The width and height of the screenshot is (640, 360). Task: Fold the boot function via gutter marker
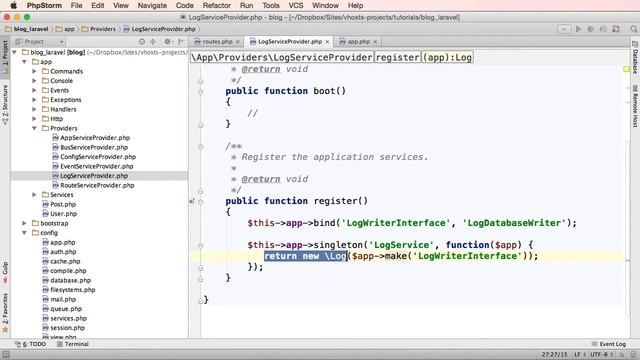click(x=200, y=91)
